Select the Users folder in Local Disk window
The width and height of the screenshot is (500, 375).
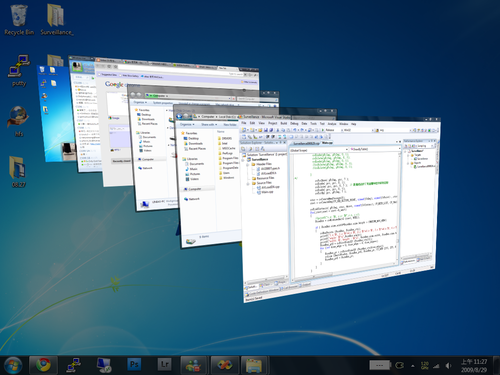pos(225,173)
